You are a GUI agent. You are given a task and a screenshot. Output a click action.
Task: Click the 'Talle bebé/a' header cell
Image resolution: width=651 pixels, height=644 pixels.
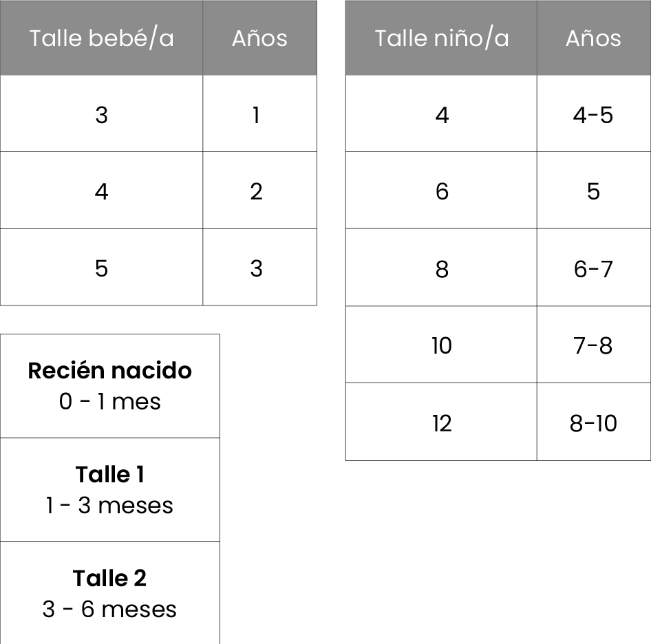101,38
